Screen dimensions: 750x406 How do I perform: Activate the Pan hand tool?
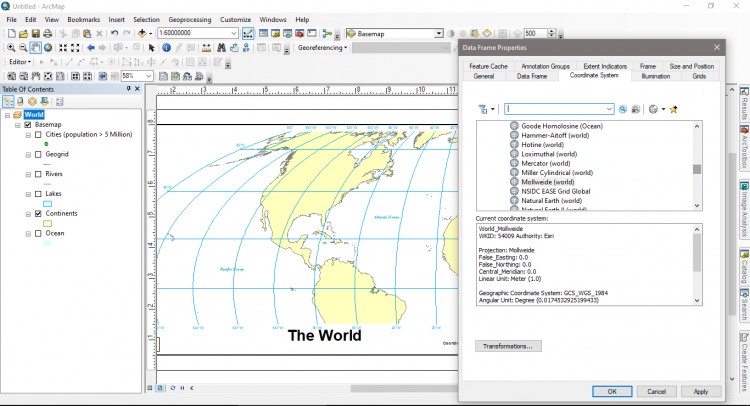[x=35, y=48]
